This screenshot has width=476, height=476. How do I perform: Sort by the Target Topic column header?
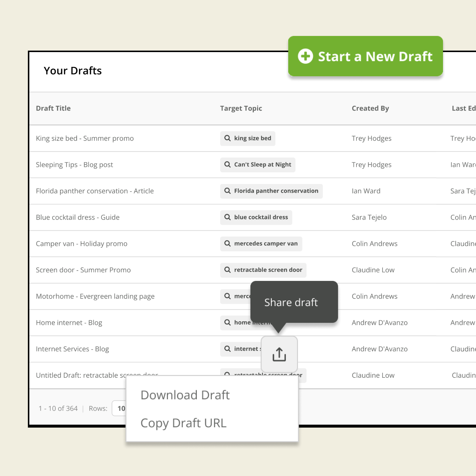click(x=241, y=108)
